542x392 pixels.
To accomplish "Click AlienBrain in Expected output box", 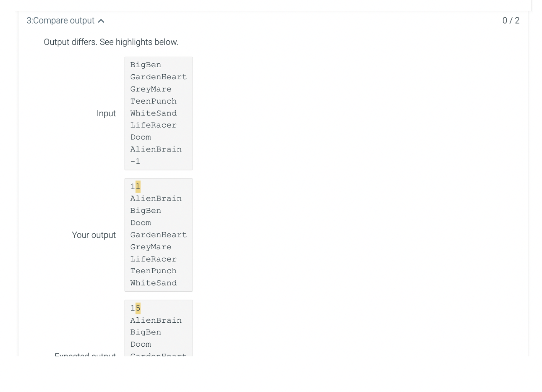I will pos(156,320).
